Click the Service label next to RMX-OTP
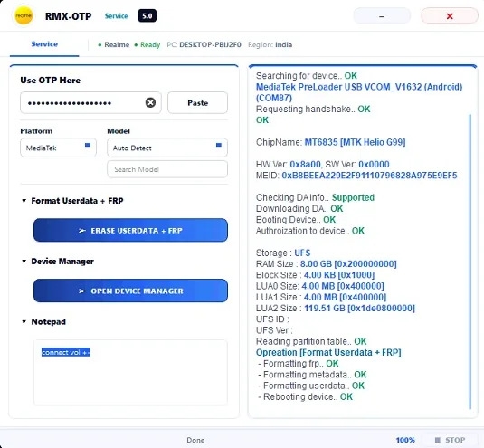This screenshot has width=484, height=448. 116,16
